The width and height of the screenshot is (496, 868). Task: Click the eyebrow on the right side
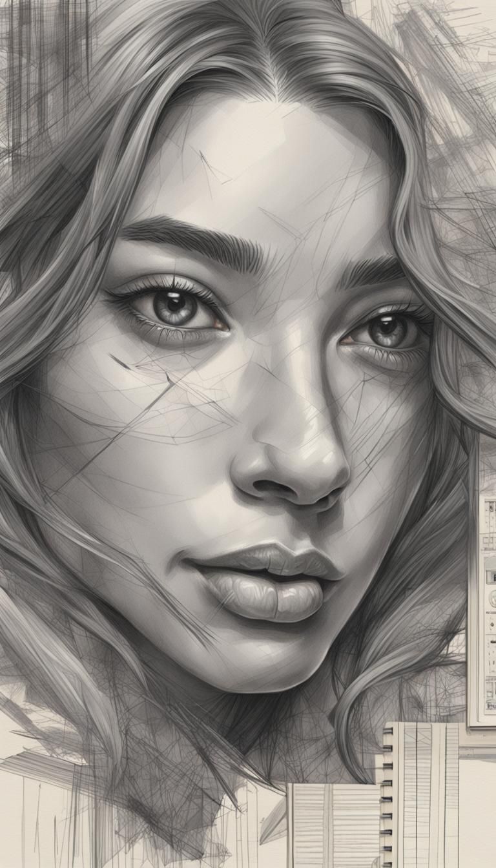tap(371, 271)
